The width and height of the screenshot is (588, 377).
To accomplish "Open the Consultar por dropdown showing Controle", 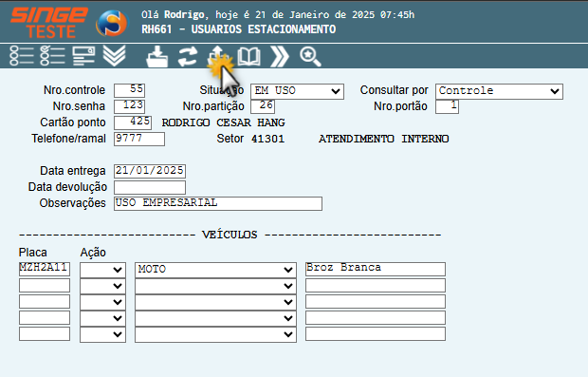I will [x=499, y=91].
